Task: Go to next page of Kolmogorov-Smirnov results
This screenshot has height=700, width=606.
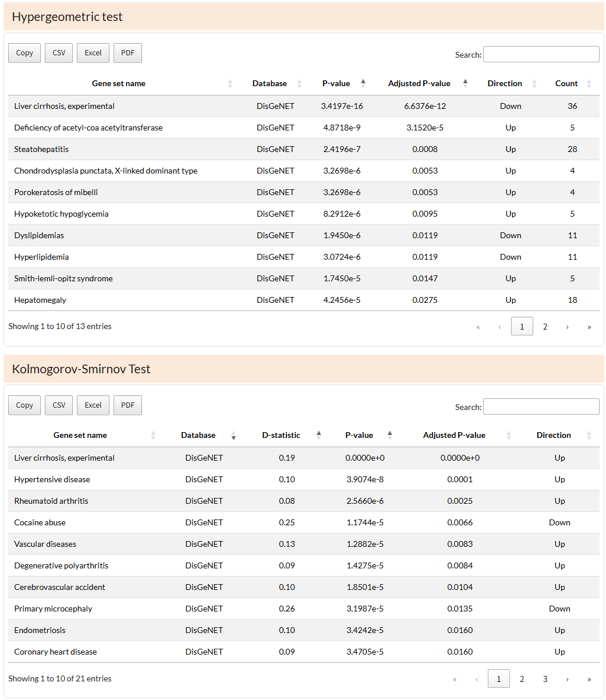Action: [567, 679]
